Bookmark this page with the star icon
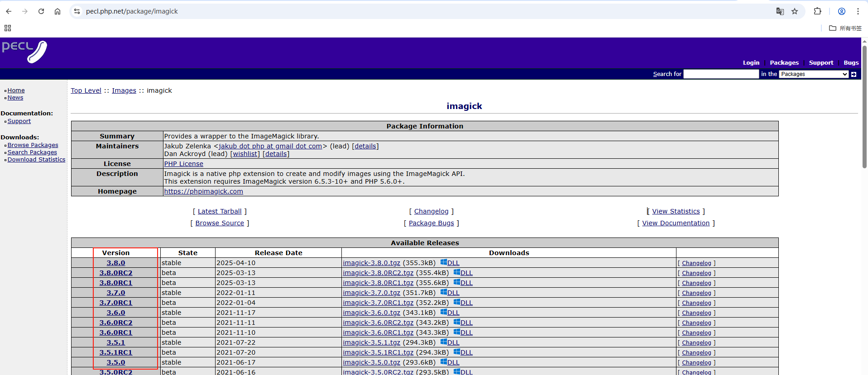This screenshot has height=375, width=868. [795, 11]
